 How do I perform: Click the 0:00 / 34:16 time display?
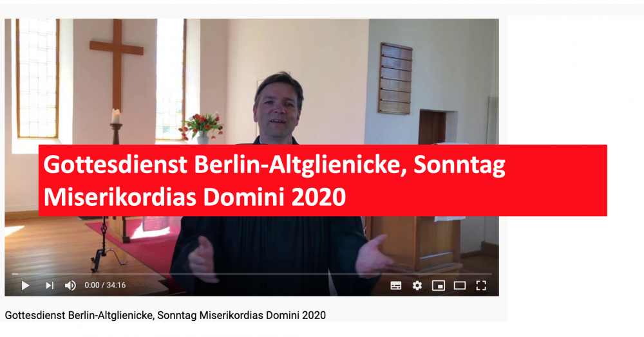(x=105, y=286)
